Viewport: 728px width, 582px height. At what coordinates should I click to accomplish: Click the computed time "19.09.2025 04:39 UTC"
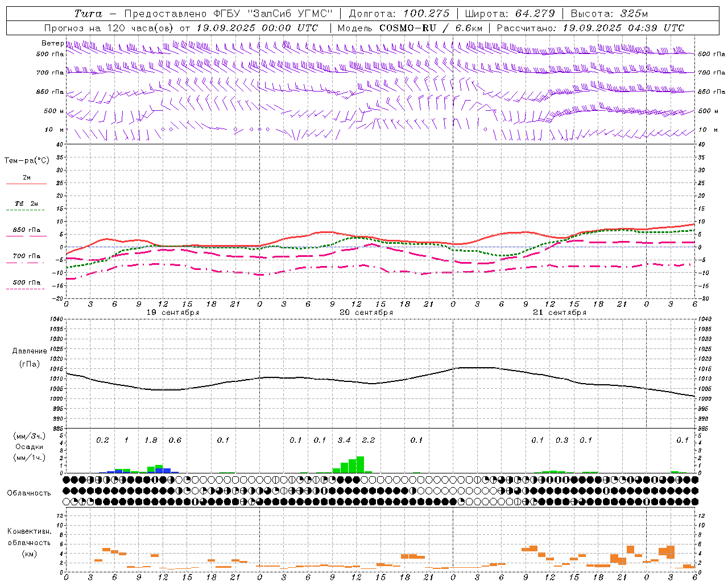(x=623, y=28)
